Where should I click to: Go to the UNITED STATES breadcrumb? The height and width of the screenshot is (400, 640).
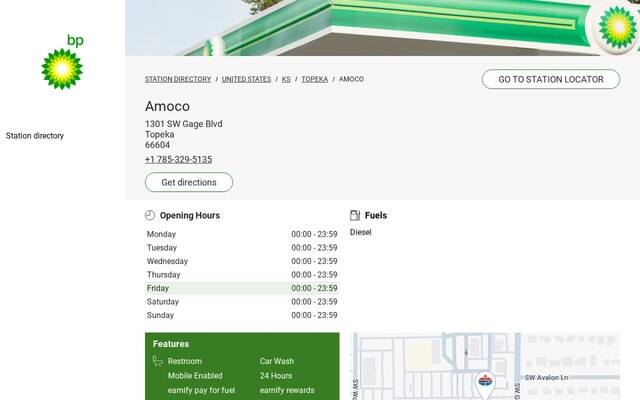(247, 79)
